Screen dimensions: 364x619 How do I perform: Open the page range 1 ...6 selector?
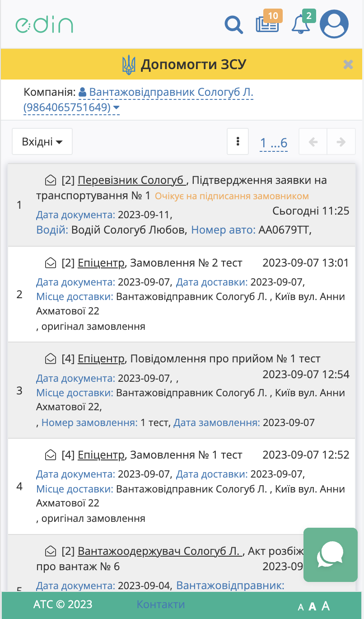pyautogui.click(x=274, y=143)
